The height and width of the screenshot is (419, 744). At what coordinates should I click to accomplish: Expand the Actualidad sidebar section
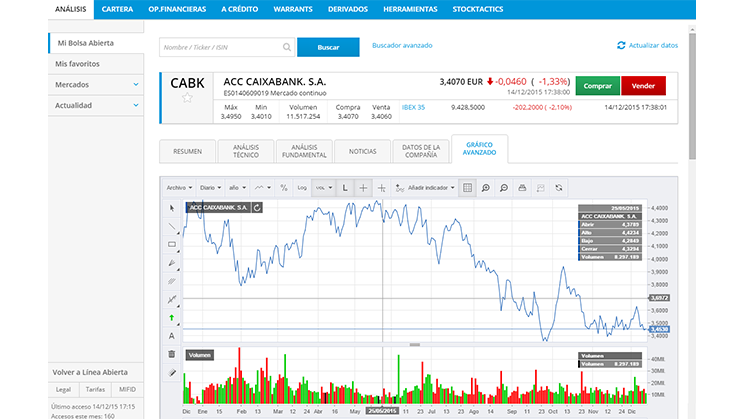tap(96, 105)
